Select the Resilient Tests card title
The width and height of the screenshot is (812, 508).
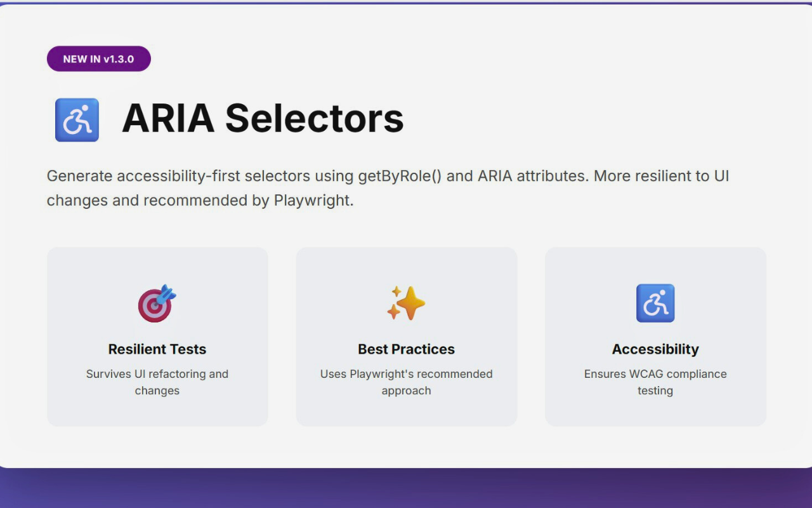coord(157,349)
